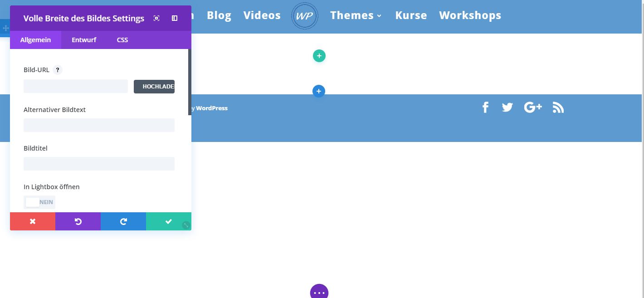Open the Workshops navigation link
Viewport: 644px width, 298px height.
click(x=470, y=15)
